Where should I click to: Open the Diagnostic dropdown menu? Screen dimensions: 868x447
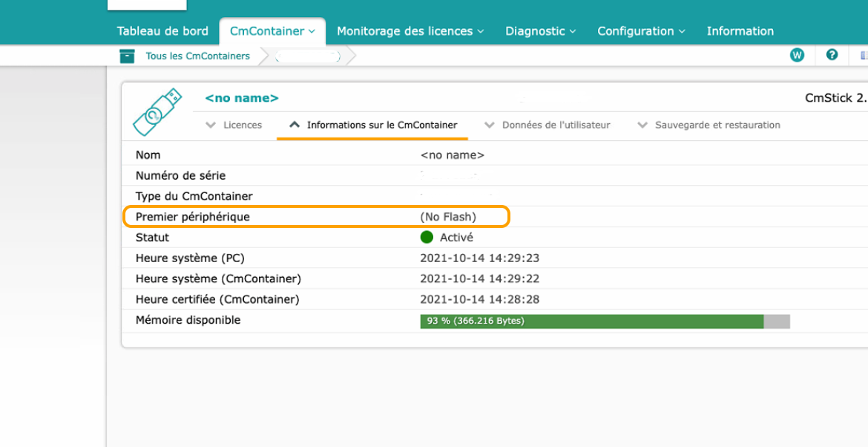pos(540,31)
